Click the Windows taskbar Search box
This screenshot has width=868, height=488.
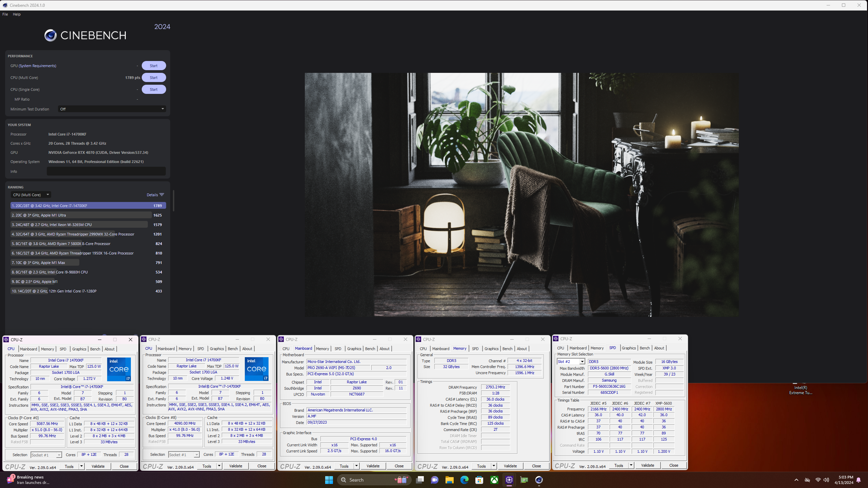[374, 480]
